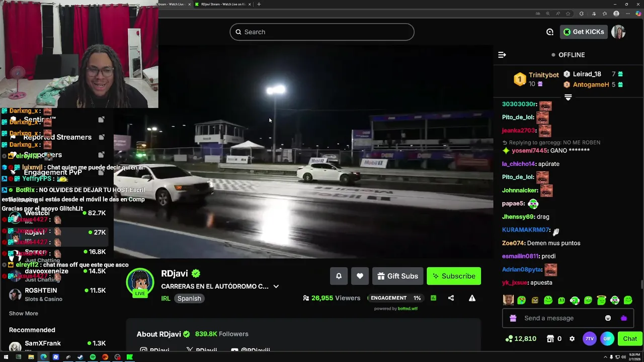Click the purple kicks pouch icon in chat
This screenshot has width=644, height=362.
point(624,318)
